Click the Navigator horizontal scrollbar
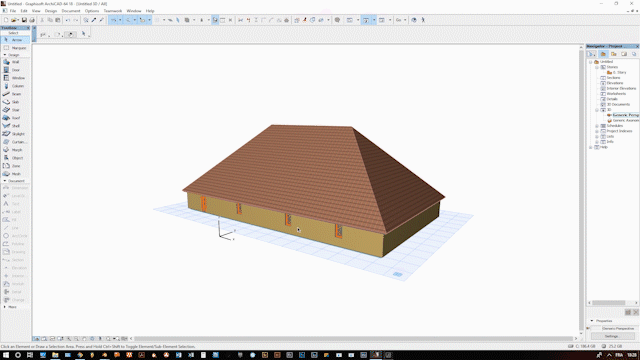The height and width of the screenshot is (360, 640). [609, 303]
